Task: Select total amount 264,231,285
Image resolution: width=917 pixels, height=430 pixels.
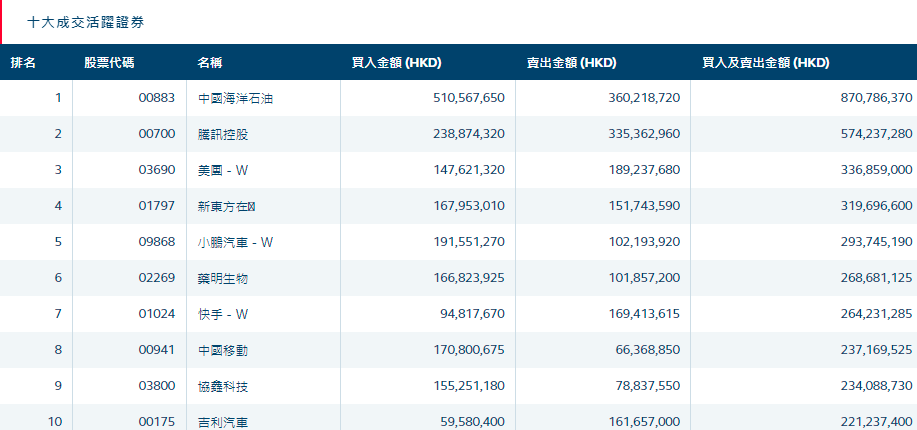Action: pyautogui.click(x=876, y=314)
